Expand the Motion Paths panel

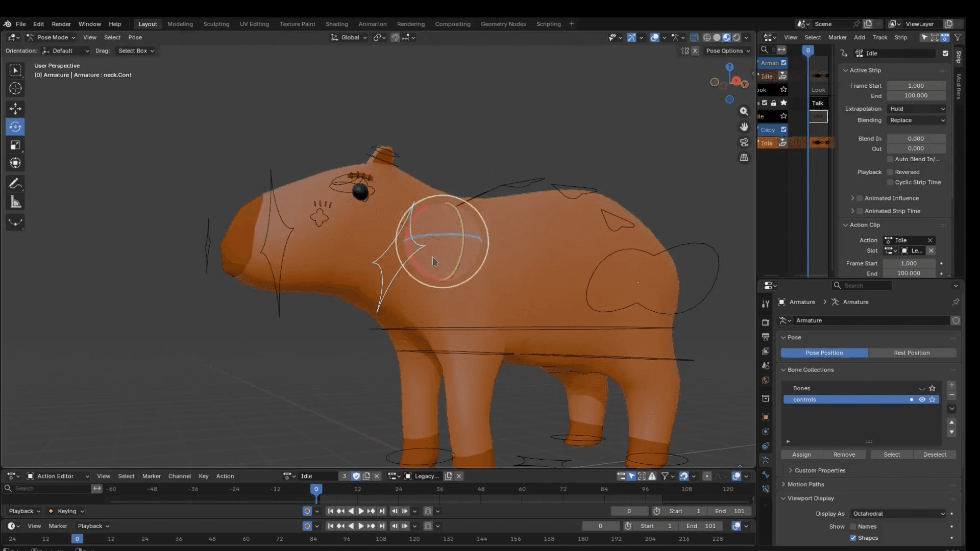pos(805,484)
